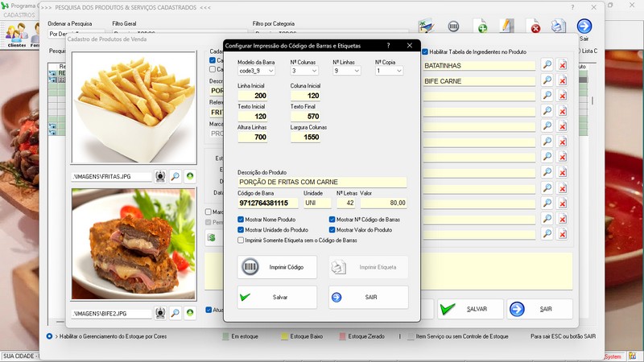Click barcode icon in top toolbar

[x=453, y=27]
